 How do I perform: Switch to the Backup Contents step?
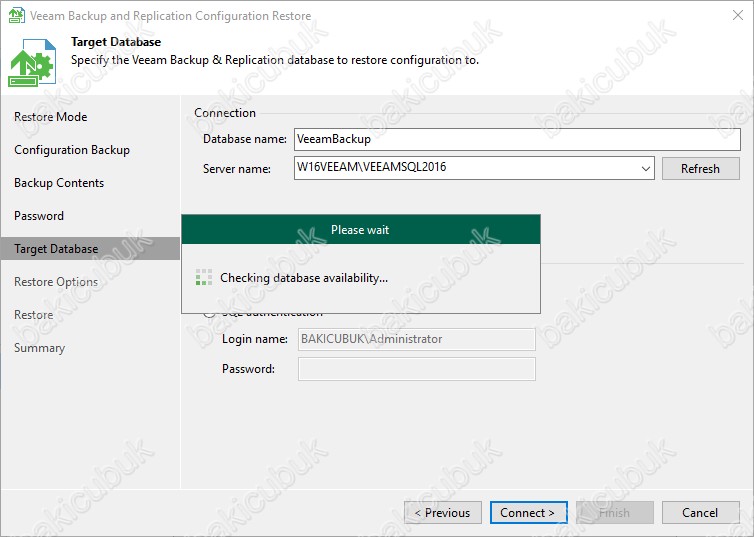pos(59,183)
